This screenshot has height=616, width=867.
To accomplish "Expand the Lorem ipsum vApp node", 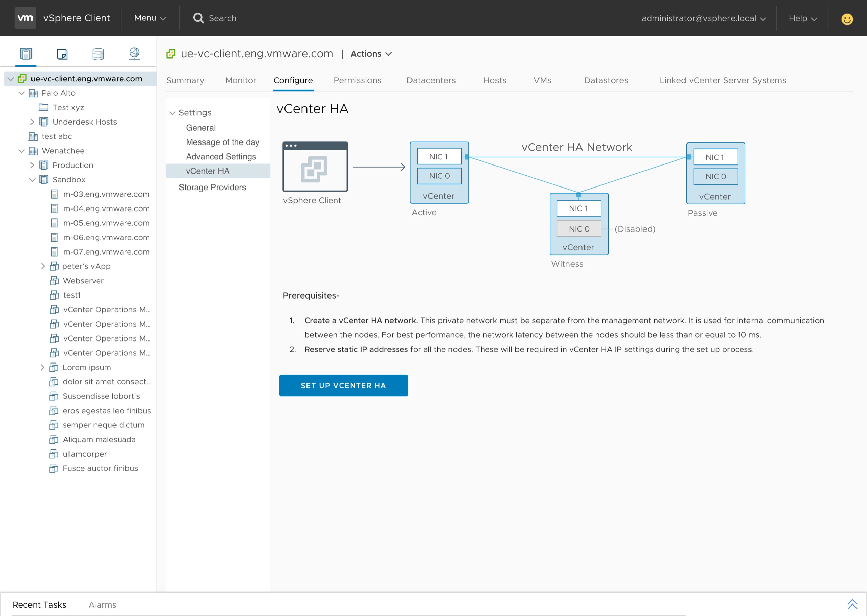I will point(42,367).
